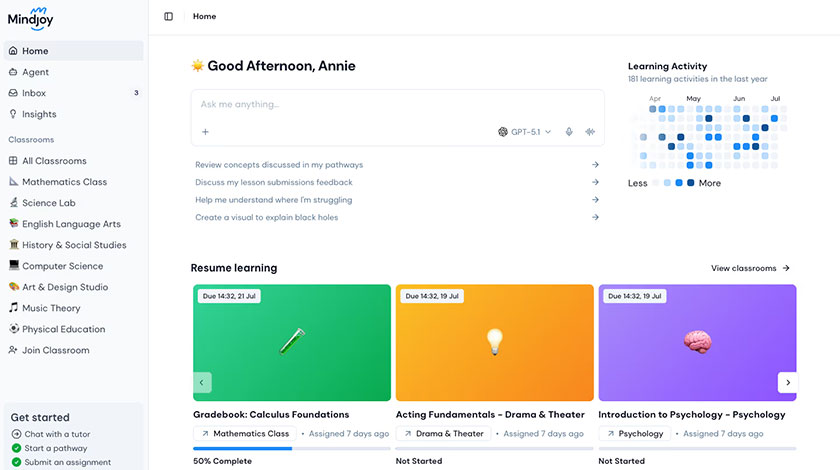Click Introduction to Psychology - Psychology title
840x470 pixels.
(x=692, y=414)
